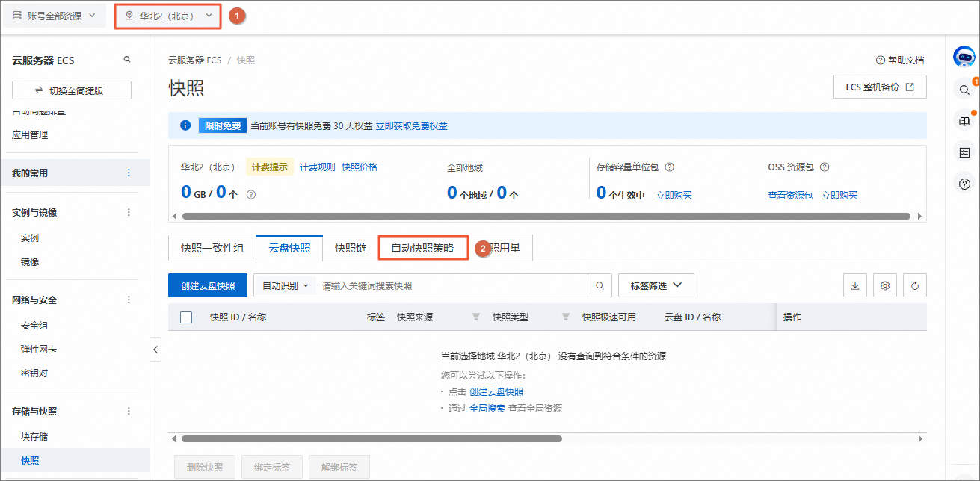Switch to the 快照链 tab
This screenshot has width=980, height=481.
coord(351,248)
